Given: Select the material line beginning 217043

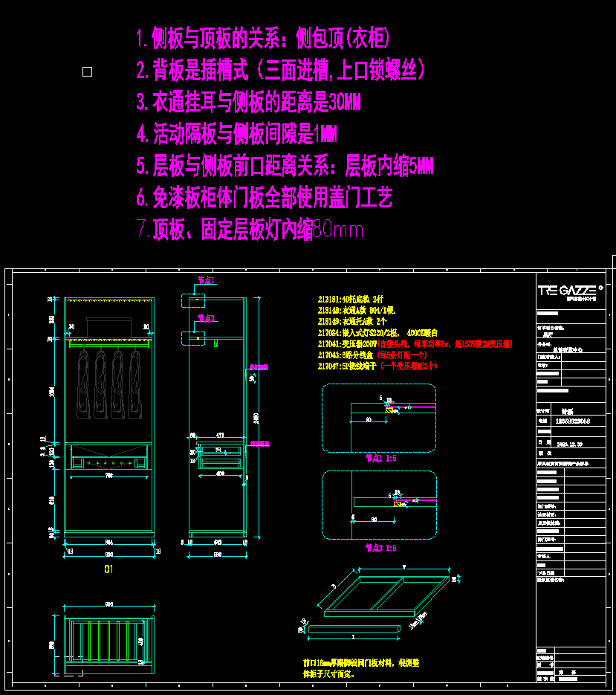Looking at the screenshot, I should 372,355.
